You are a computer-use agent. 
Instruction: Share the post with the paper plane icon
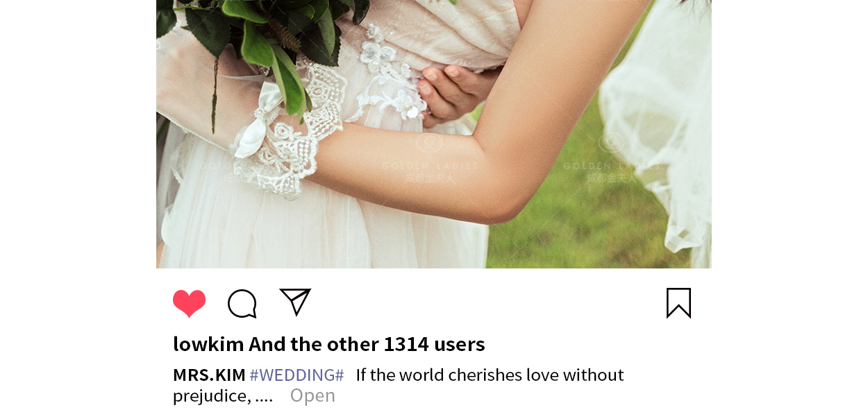(x=295, y=302)
